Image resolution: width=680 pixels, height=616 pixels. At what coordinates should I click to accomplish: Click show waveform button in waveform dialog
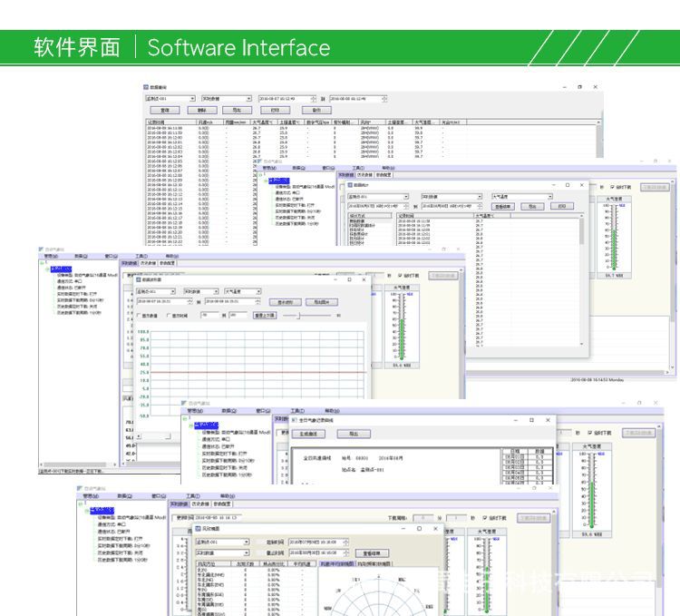[x=285, y=302]
